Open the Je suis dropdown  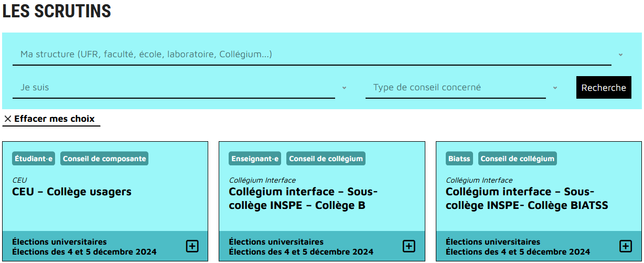pyautogui.click(x=174, y=88)
